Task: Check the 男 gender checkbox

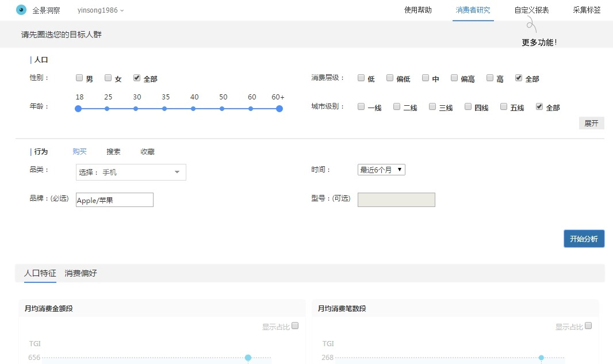Action: (79, 78)
